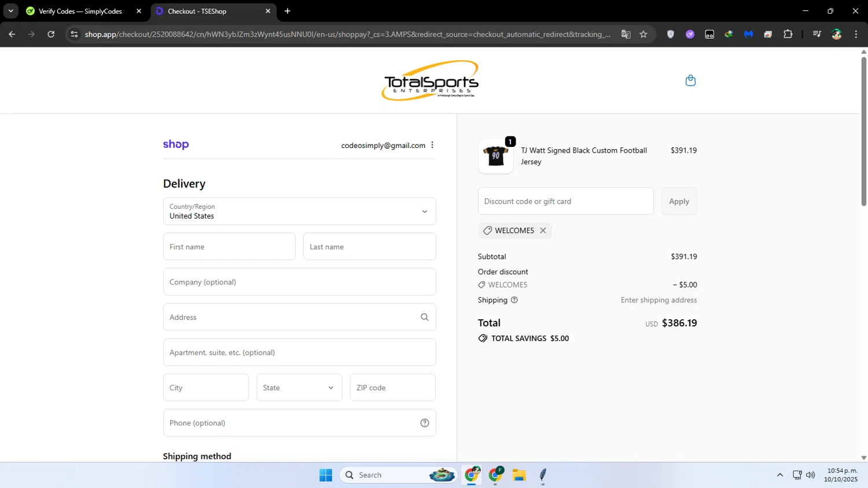This screenshot has width=868, height=488.
Task: Click the Company (optional) field
Action: [299, 282]
